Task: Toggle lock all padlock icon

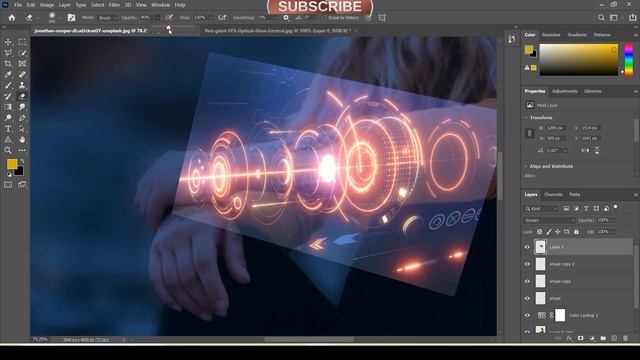Action: tap(576, 232)
